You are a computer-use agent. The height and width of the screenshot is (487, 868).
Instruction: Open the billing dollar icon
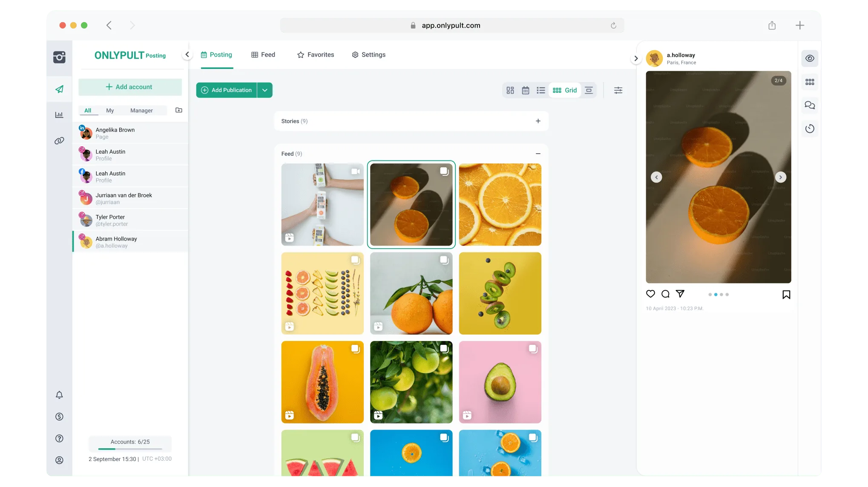[x=59, y=417]
